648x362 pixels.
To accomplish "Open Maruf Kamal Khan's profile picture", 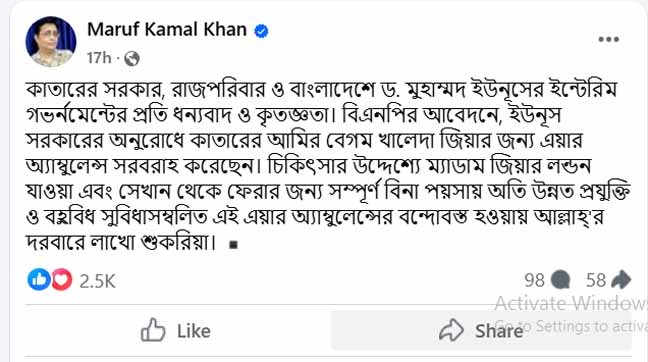I will [x=51, y=42].
